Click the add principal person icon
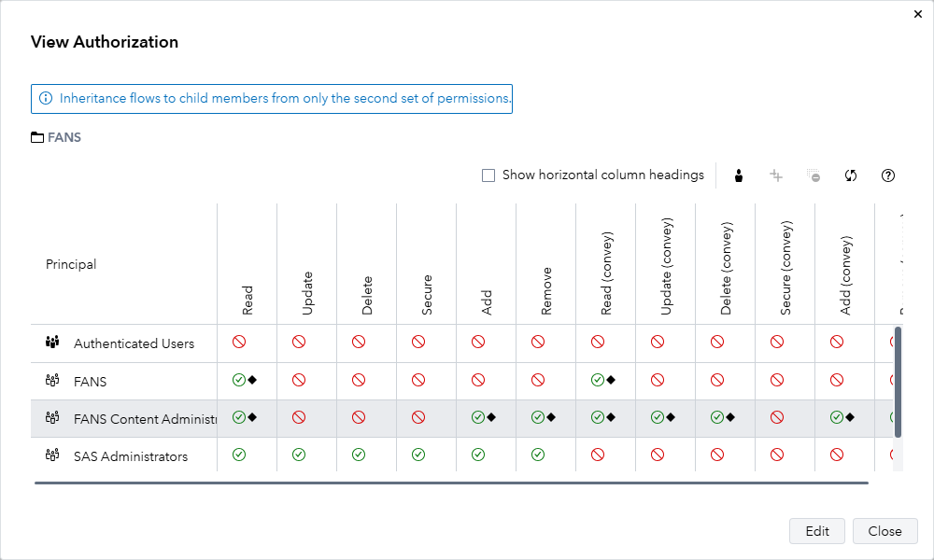 738,175
